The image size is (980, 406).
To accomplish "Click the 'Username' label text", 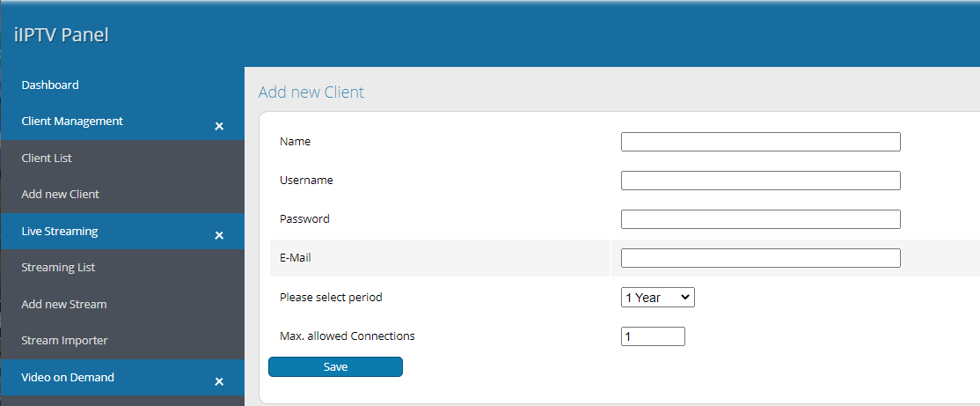I will click(306, 181).
